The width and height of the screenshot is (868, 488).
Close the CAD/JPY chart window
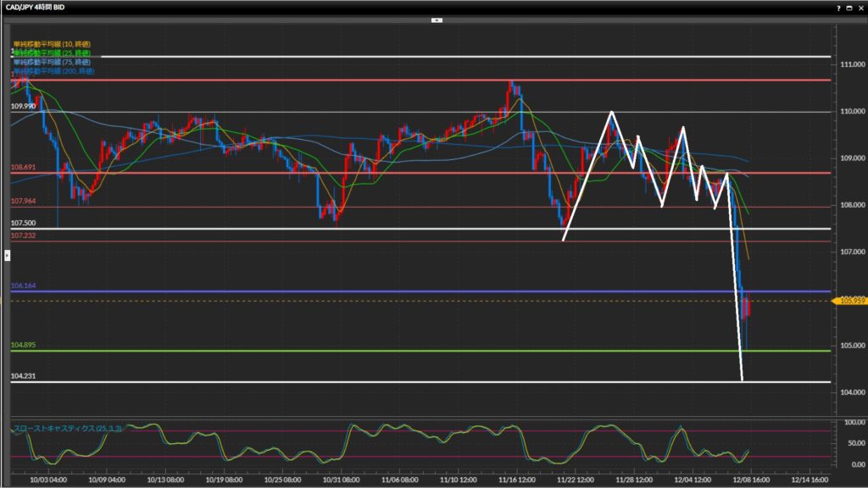click(x=860, y=6)
